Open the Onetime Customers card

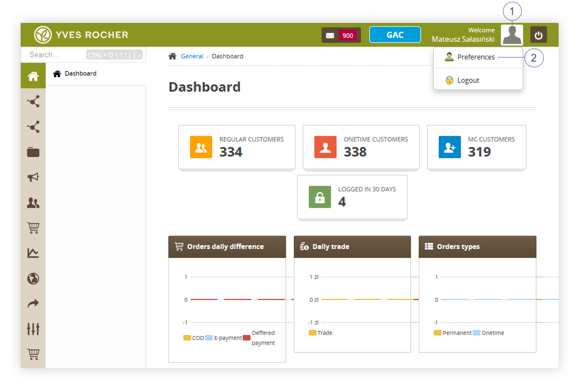click(361, 147)
